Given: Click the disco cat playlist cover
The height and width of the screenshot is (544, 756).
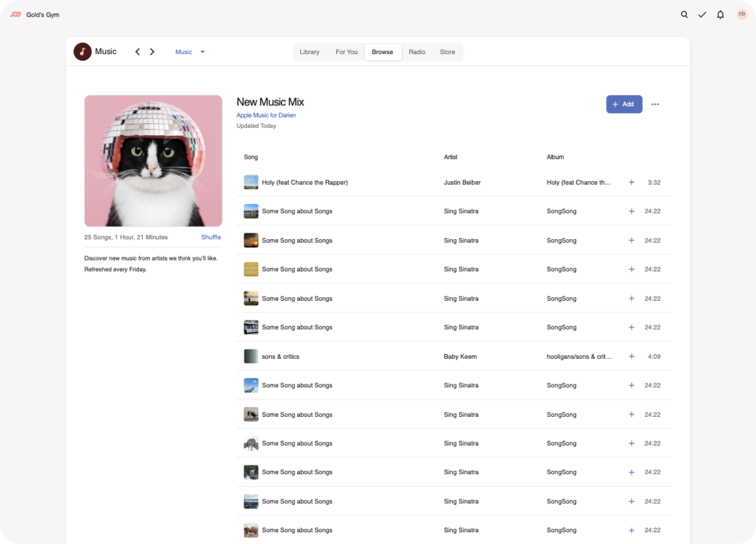Looking at the screenshot, I should pyautogui.click(x=153, y=161).
